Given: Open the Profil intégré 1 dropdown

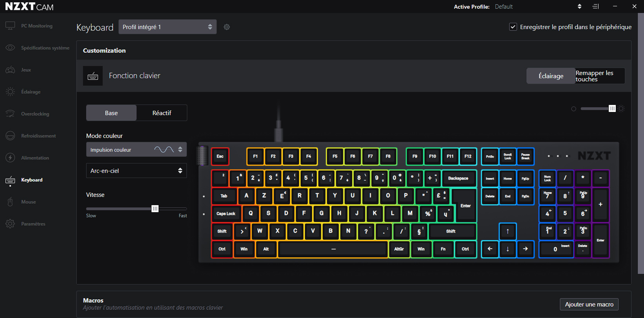Looking at the screenshot, I should (167, 27).
